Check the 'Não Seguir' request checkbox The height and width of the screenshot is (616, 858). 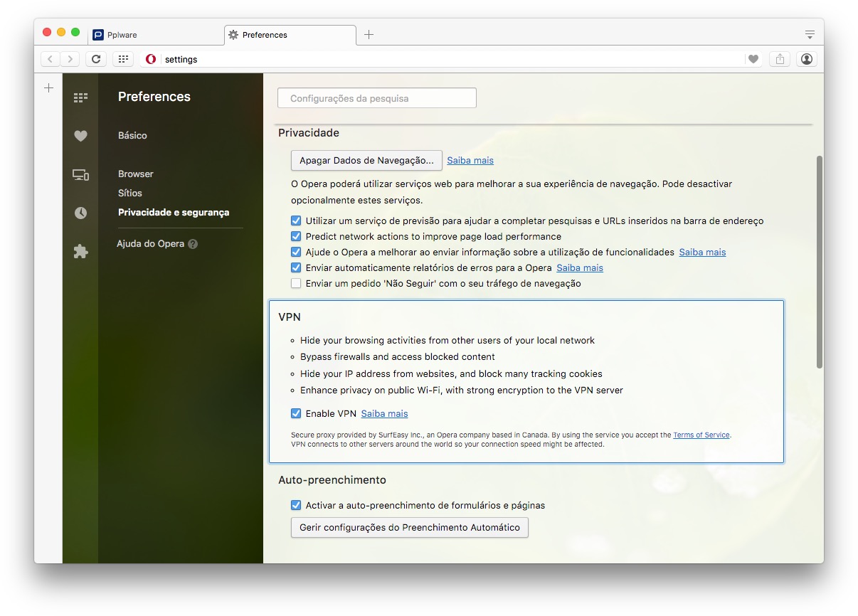tap(296, 284)
